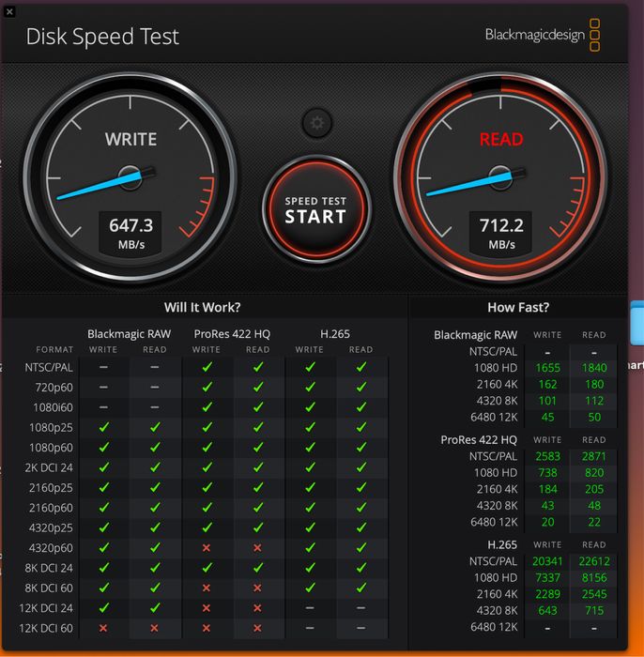Click Blackmagic RAW 2160 4K write value 162
The image size is (644, 657).
tap(547, 384)
